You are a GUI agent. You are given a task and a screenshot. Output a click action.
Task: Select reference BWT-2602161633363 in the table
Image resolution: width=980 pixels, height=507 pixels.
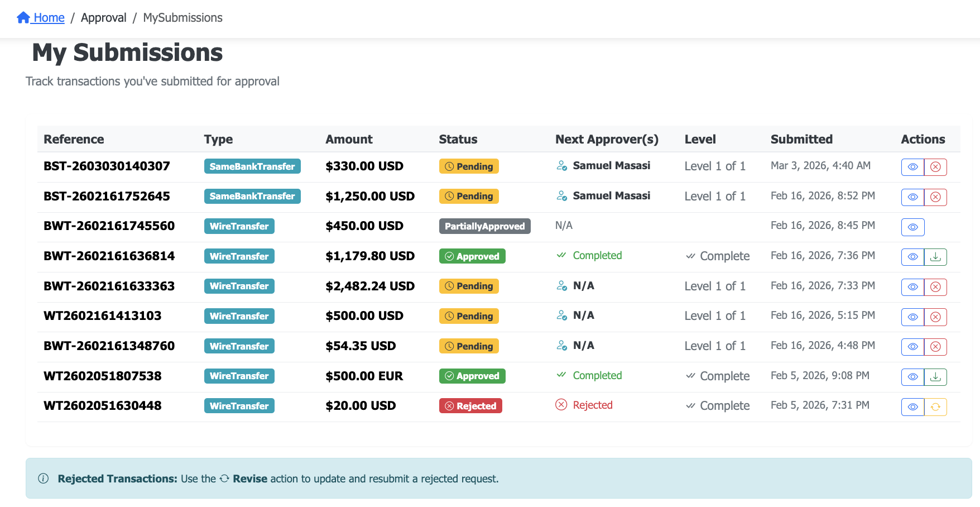pyautogui.click(x=109, y=286)
